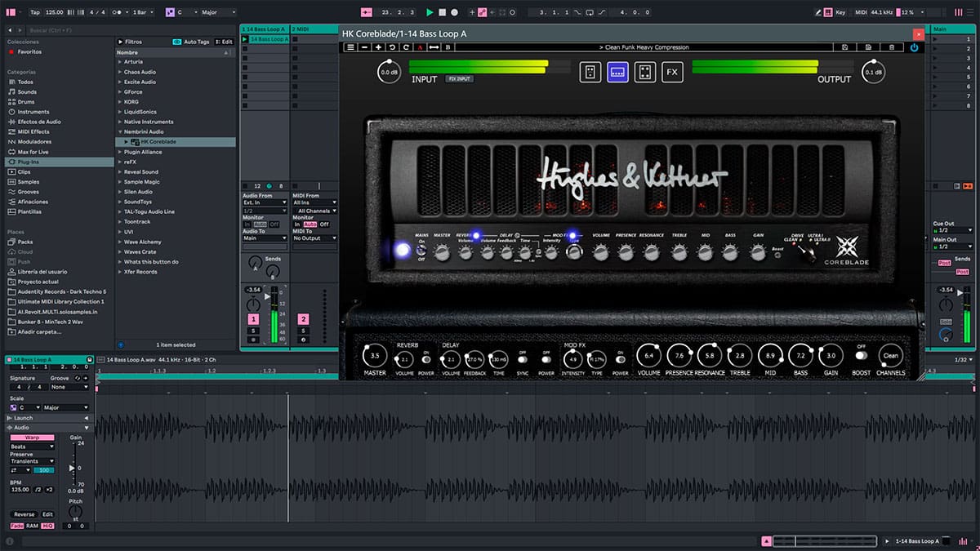Click the plugin preset minus icon
980x551 pixels.
point(364,47)
